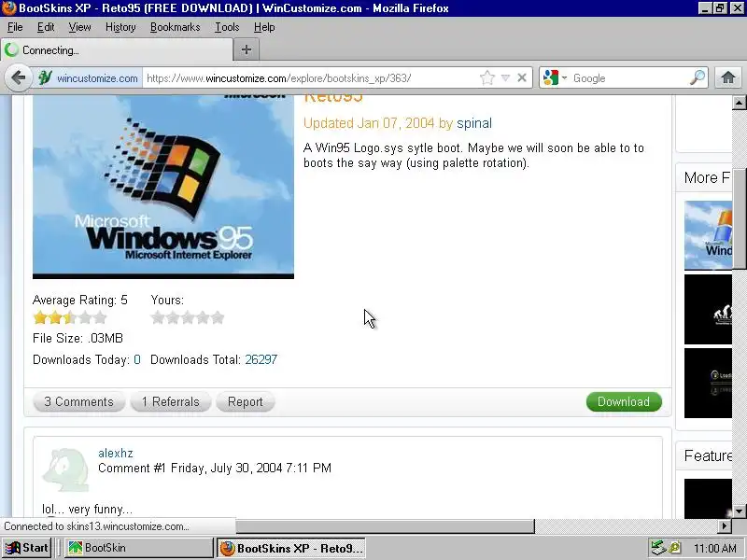Open the 1 Referrals button
Screen dimensions: 747x560
click(x=171, y=402)
